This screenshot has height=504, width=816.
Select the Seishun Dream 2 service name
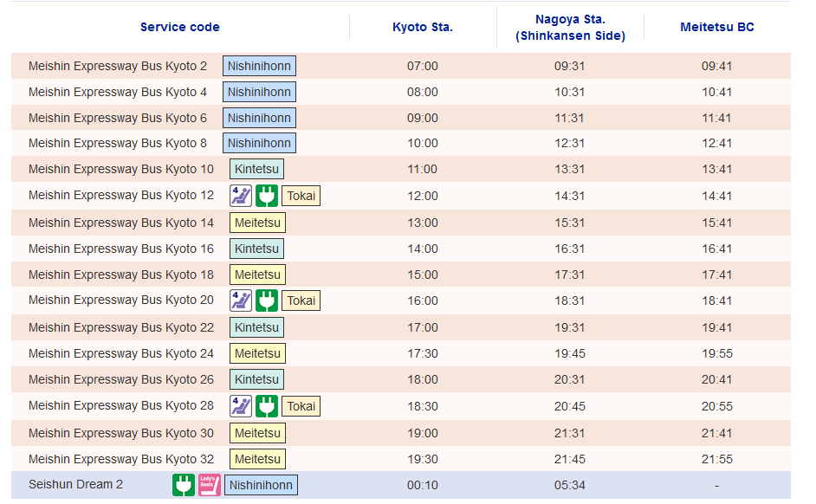point(75,484)
